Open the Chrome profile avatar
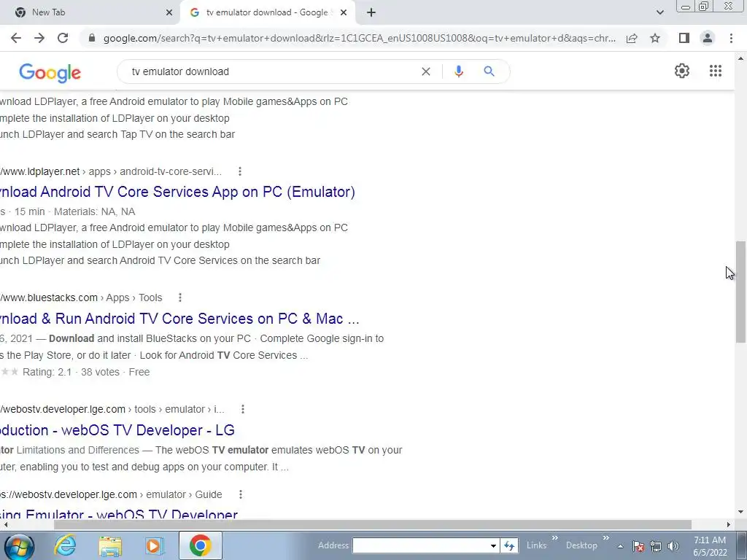 pos(708,38)
